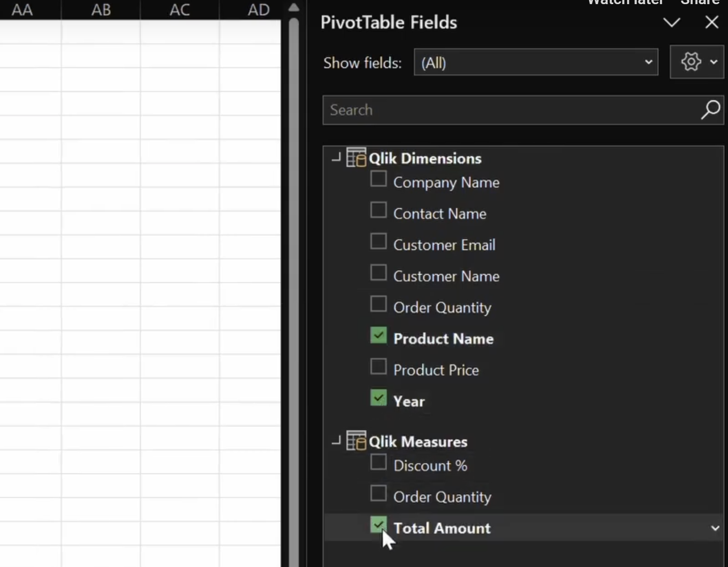
Task: Check the Customer Name field
Action: tap(378, 273)
